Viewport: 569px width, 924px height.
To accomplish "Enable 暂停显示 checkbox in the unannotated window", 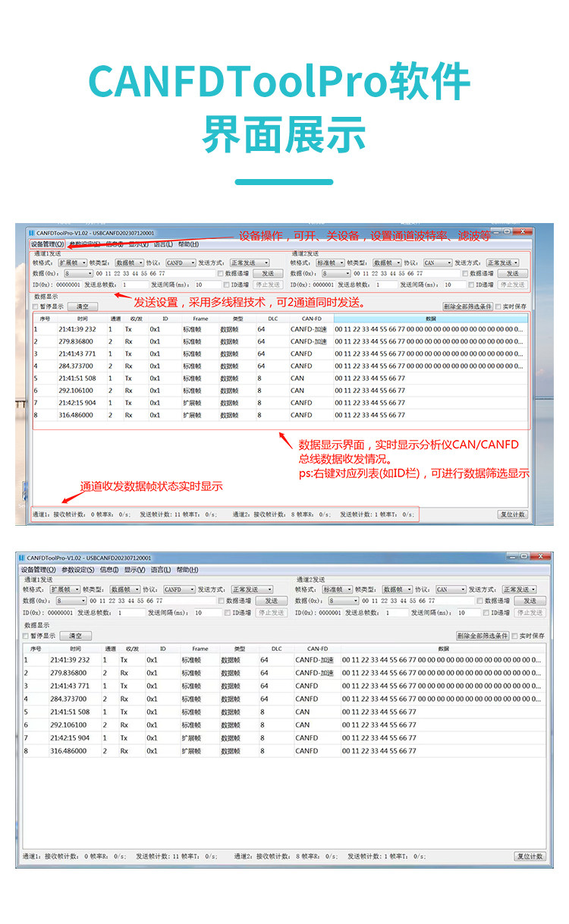I will pos(26,636).
